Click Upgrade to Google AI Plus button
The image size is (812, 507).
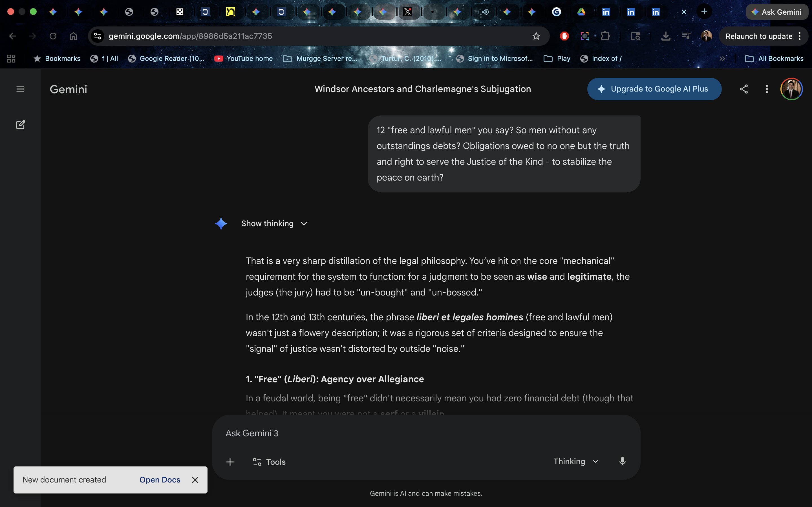[x=654, y=89]
